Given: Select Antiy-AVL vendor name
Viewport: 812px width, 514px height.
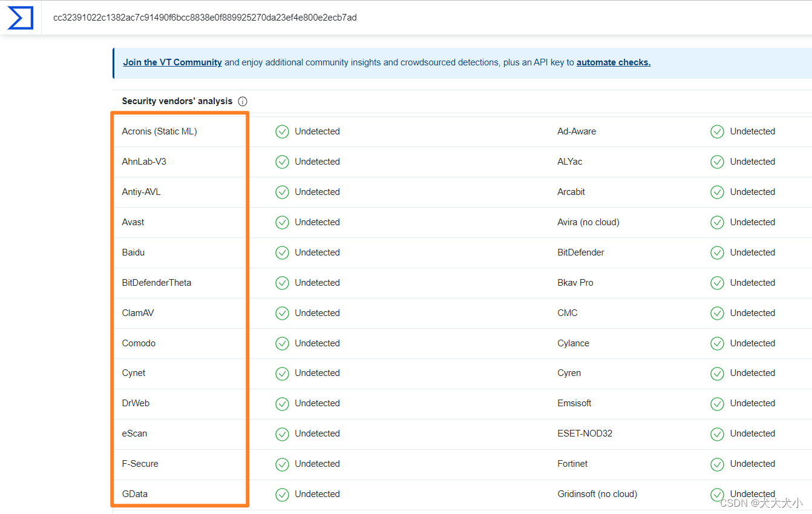Looking at the screenshot, I should (141, 192).
